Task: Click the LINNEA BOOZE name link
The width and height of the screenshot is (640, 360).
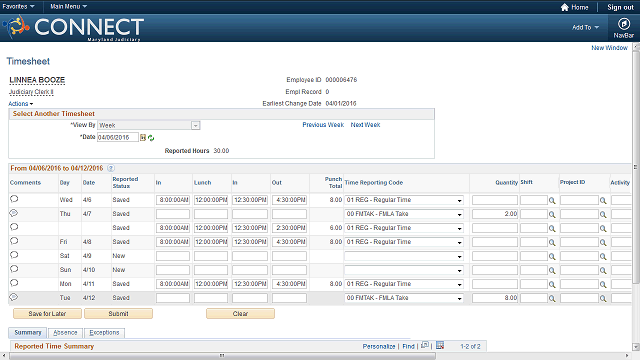Action: pos(37,80)
